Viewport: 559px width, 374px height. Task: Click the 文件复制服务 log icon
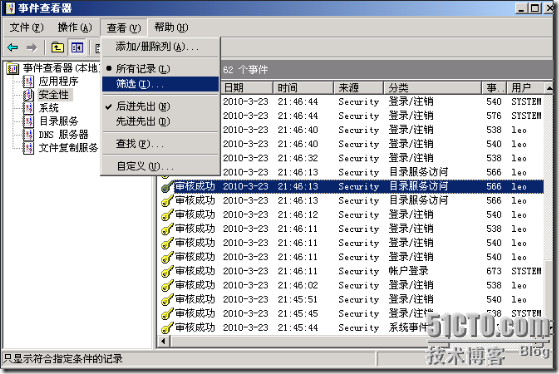point(28,148)
